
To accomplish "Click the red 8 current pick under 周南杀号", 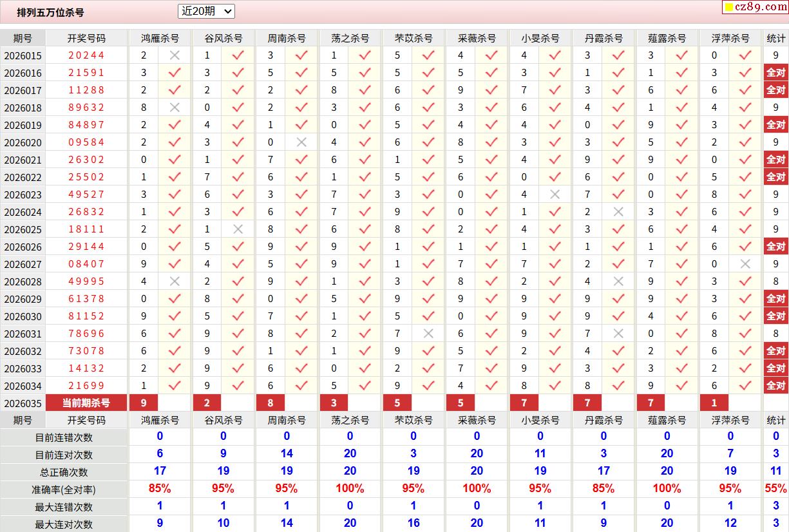I will click(271, 403).
